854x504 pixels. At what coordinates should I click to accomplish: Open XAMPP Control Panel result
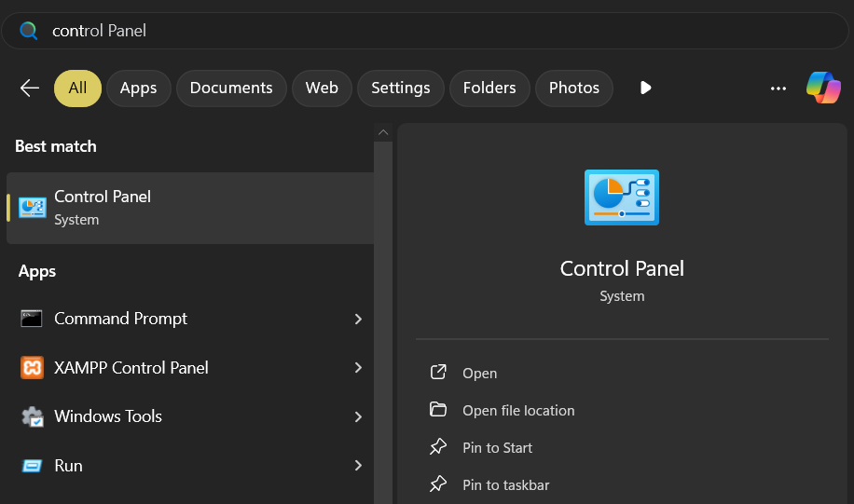tap(190, 368)
